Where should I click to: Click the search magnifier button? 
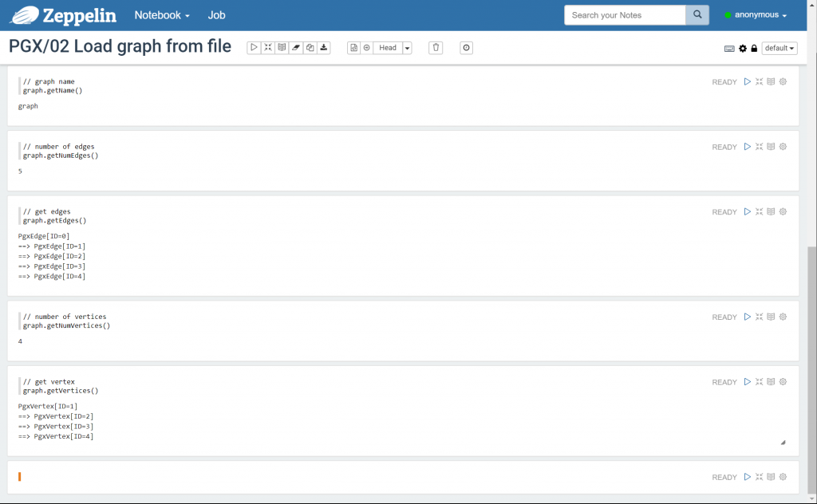[x=697, y=15]
